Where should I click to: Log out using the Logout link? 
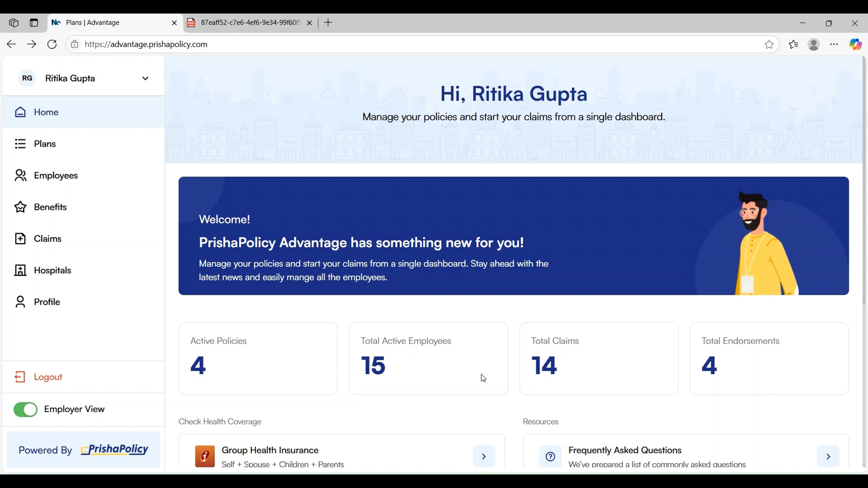point(48,377)
